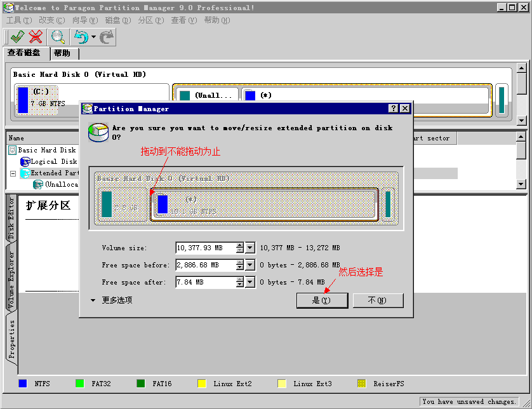The height and width of the screenshot is (409, 532).
Task: Select the Logical Disk icon in tree
Action: point(25,162)
